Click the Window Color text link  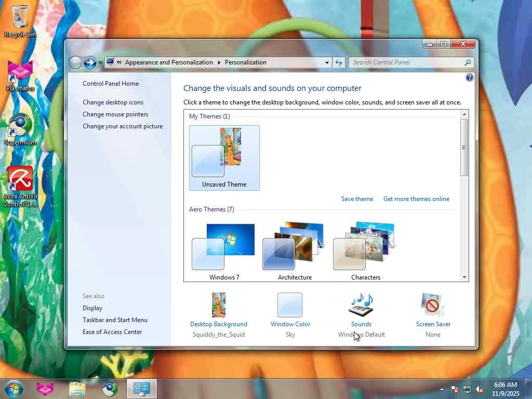290,324
